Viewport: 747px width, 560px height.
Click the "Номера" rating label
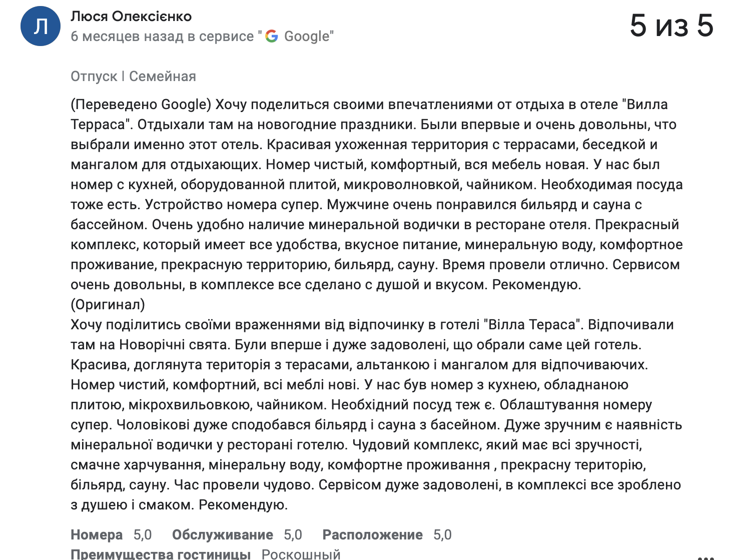[97, 535]
